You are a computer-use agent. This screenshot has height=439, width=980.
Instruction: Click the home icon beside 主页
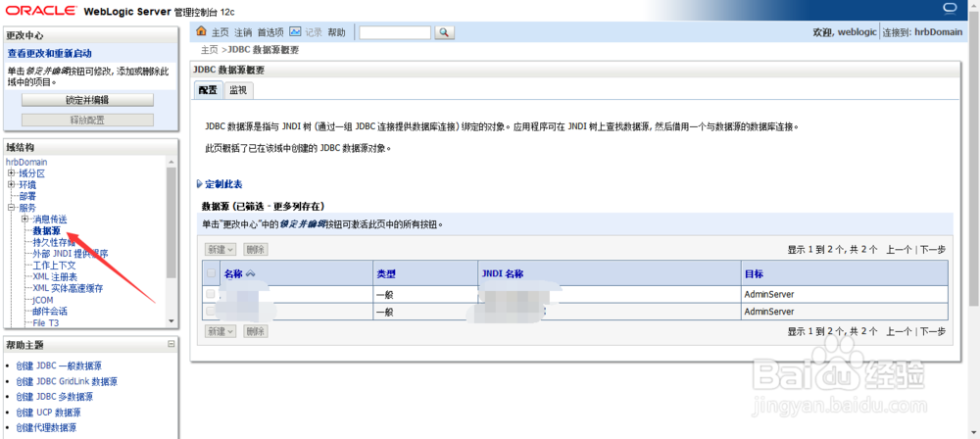coord(201,31)
